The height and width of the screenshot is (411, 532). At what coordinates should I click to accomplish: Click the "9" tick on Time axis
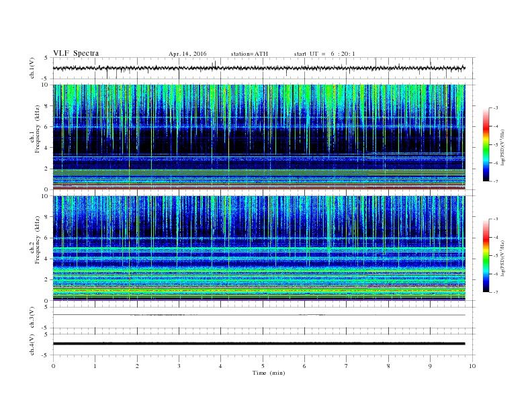[430, 366]
